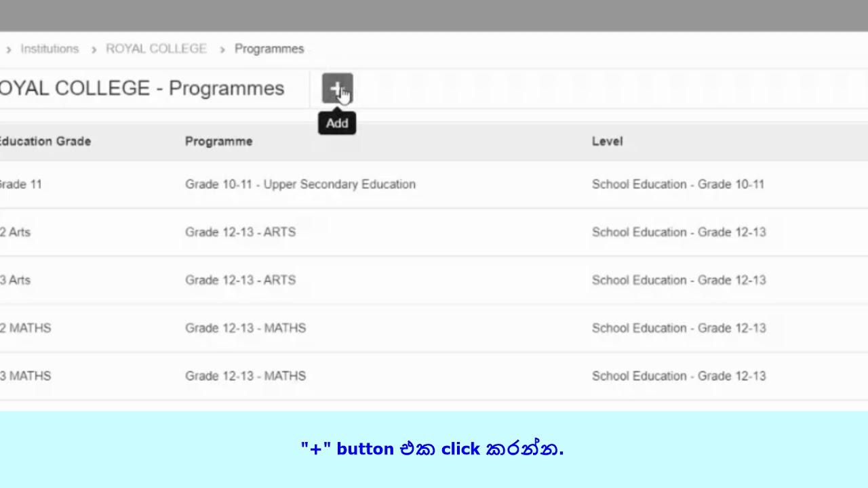Open the ROYAL COLLEGE breadcrumb link
This screenshot has height=488, width=868.
156,49
